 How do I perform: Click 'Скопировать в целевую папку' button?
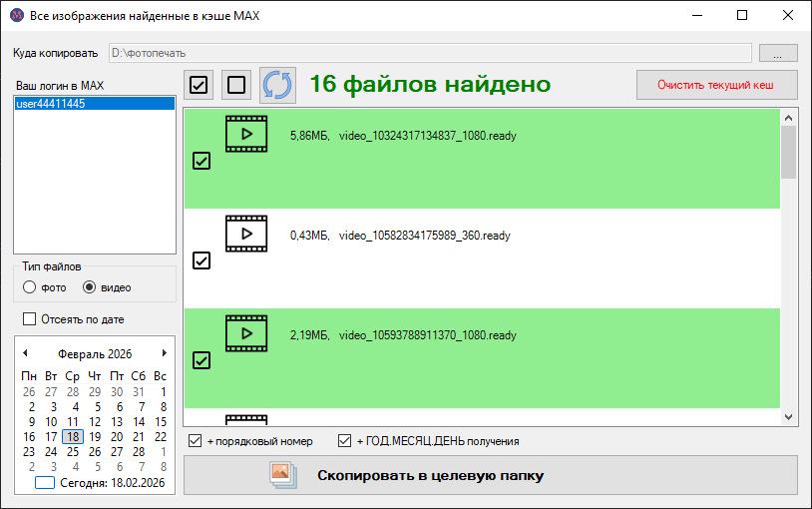490,475
